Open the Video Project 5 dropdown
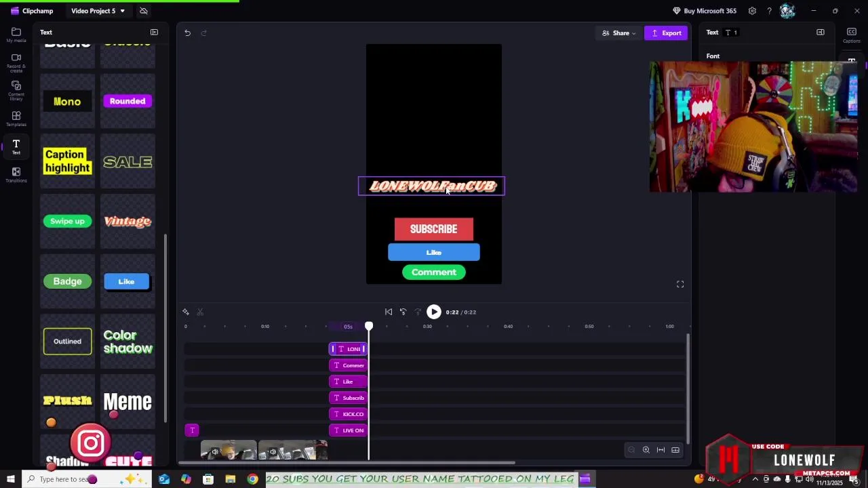Viewport: 868px width, 488px height. [98, 11]
